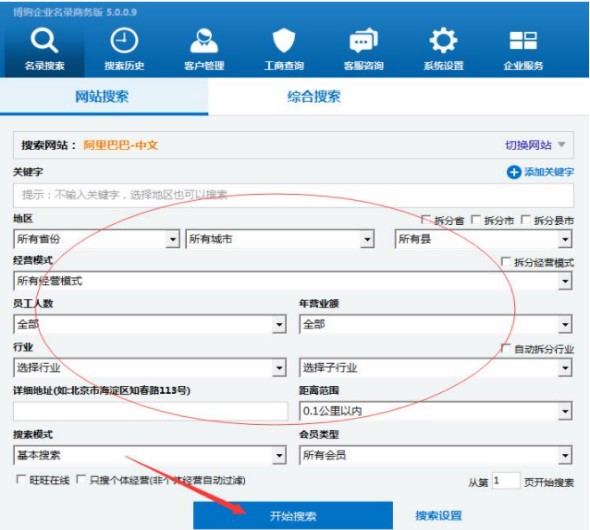Screen dimensions: 590x530
Task: Open the 工商查询 shield icon
Action: [x=284, y=41]
